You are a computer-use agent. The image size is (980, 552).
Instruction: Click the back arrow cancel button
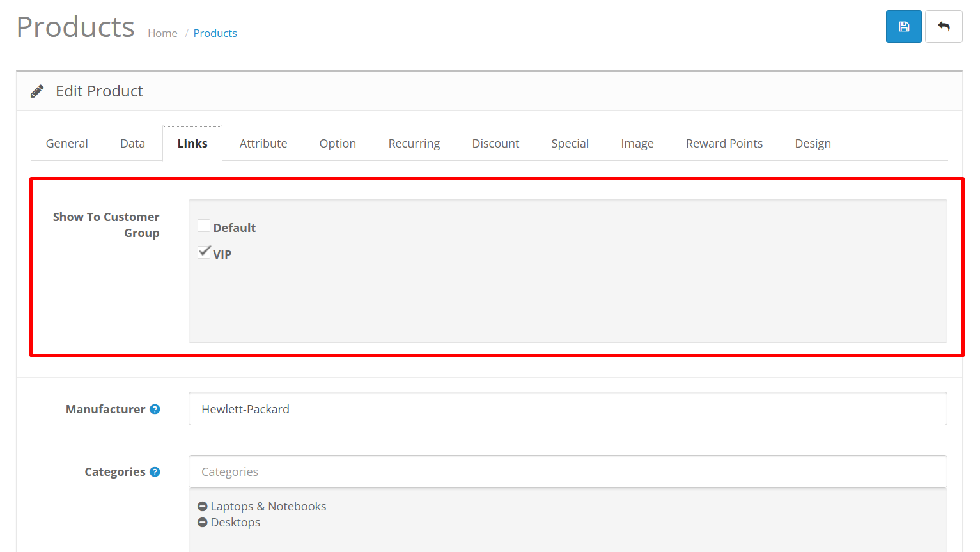pos(944,27)
